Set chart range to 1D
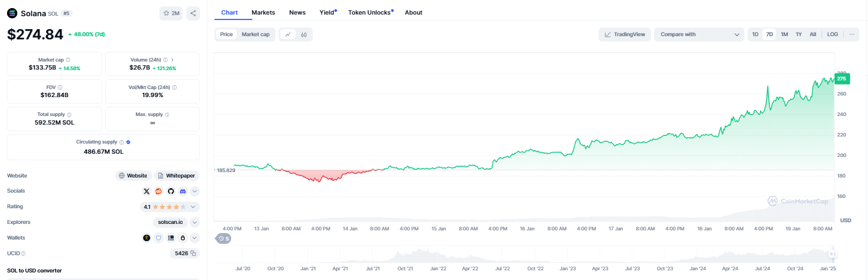The image size is (868, 280). [755, 35]
